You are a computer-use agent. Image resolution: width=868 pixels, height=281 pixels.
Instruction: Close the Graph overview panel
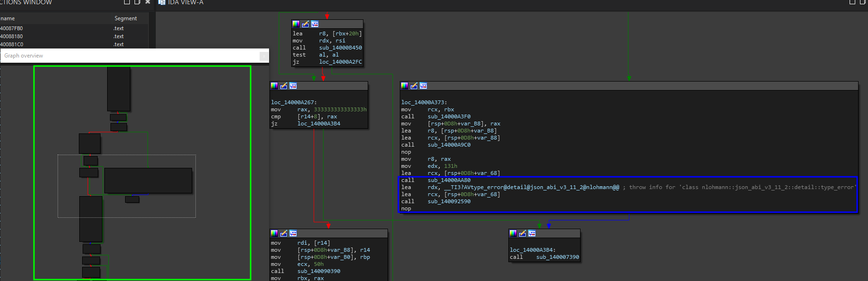(x=264, y=56)
